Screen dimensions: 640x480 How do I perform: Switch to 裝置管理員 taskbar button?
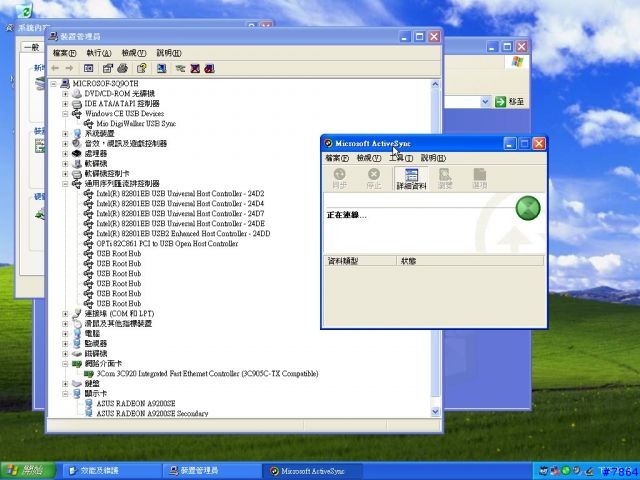[211, 471]
